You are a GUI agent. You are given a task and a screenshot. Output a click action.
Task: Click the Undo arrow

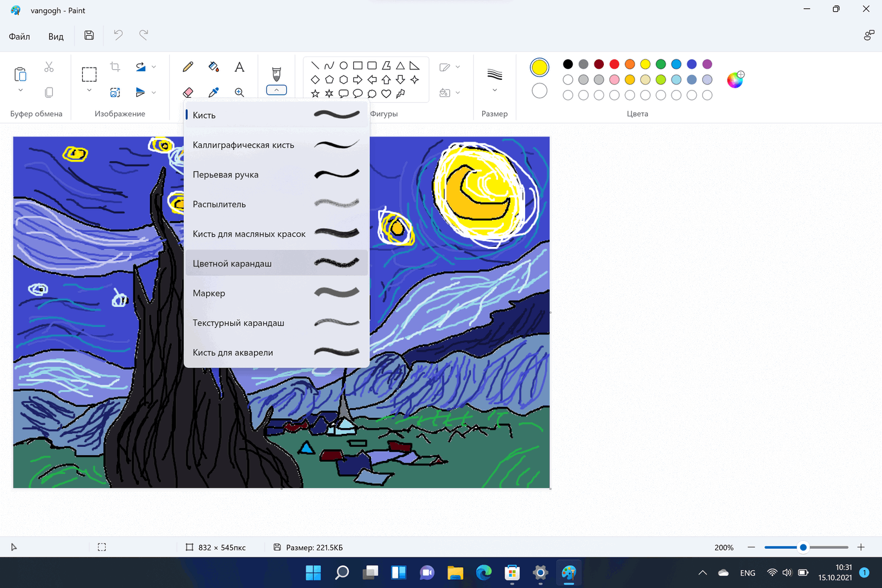click(x=118, y=35)
